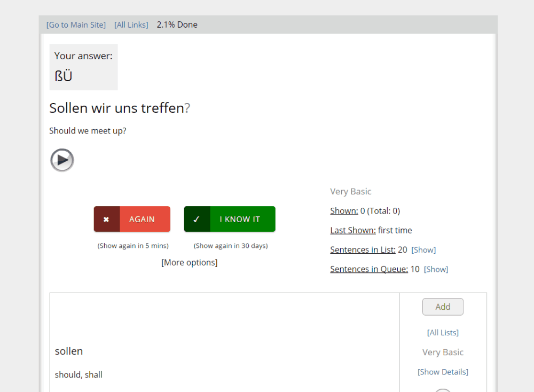Image resolution: width=534 pixels, height=392 pixels.
Task: Show Sentences in List
Action: coord(423,250)
